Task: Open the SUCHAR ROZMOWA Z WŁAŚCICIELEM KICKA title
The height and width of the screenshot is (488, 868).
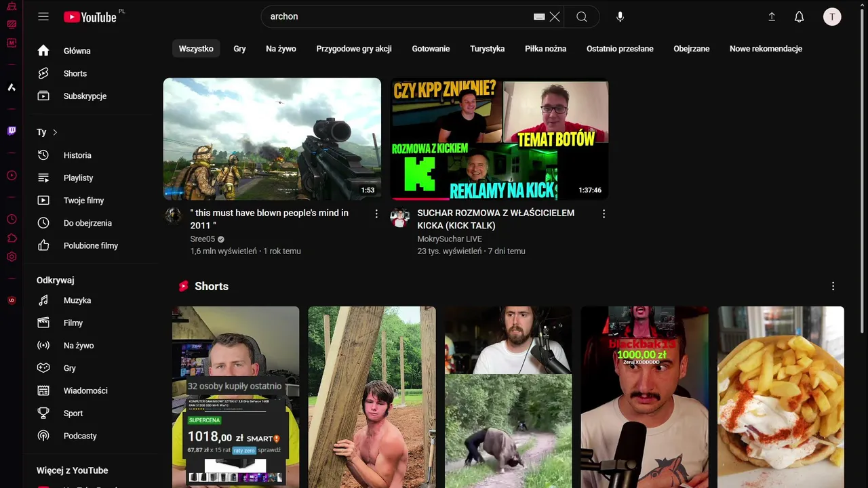Action: tap(496, 219)
